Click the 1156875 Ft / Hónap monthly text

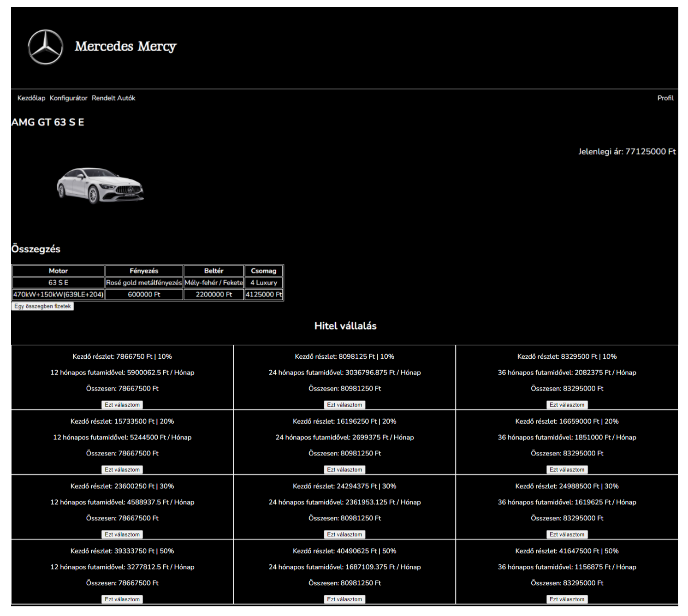605,567
